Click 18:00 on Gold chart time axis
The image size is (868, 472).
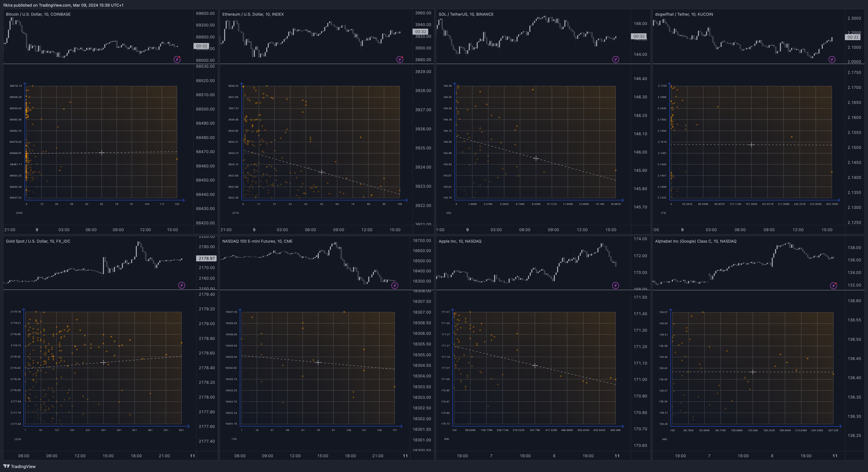coord(136,455)
